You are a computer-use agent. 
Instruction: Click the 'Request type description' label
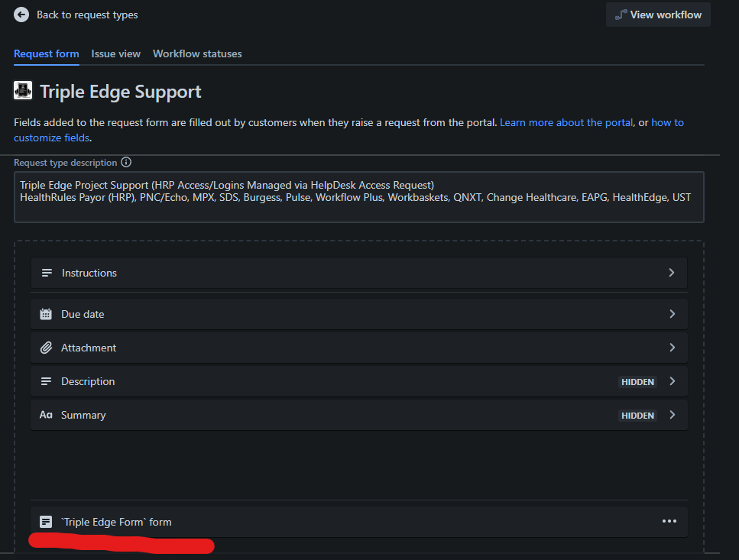(66, 163)
